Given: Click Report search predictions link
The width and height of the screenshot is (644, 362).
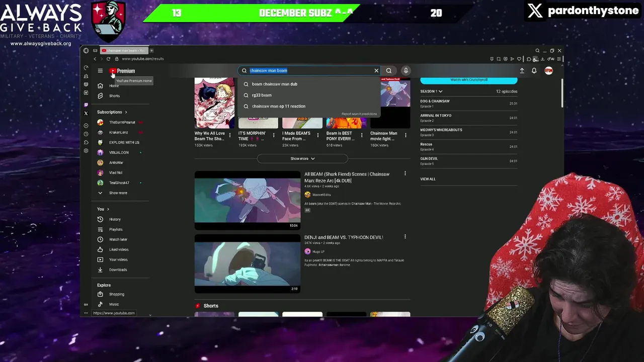Looking at the screenshot, I should tap(359, 114).
